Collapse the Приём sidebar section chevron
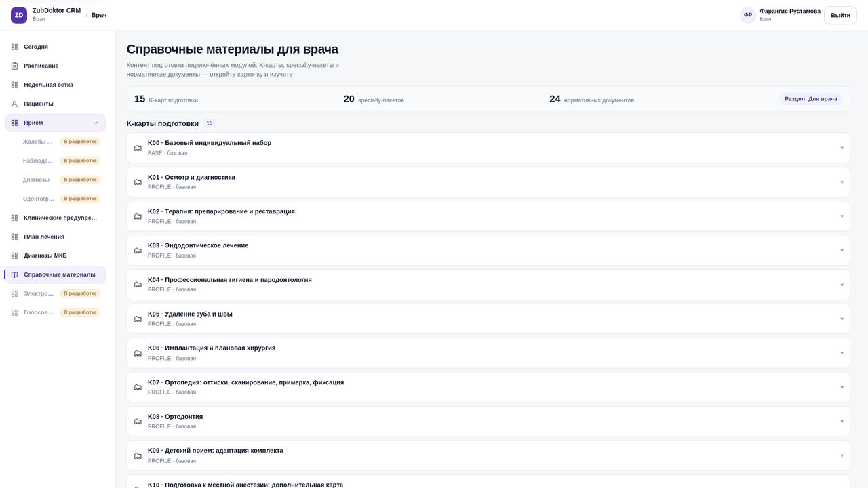 (x=96, y=123)
